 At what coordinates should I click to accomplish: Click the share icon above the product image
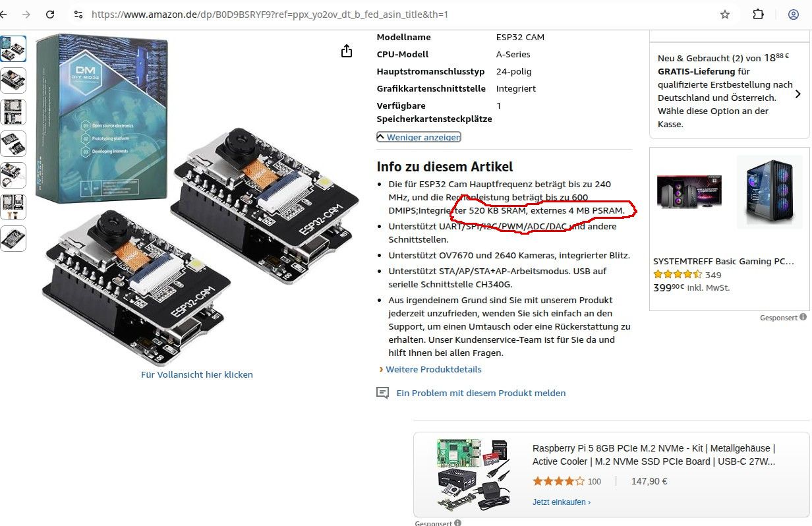347,51
